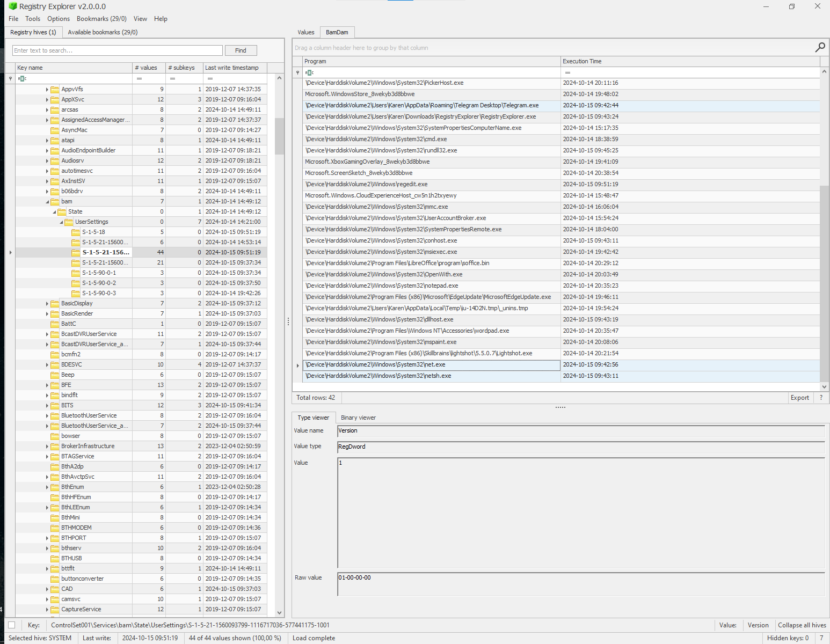Click the Registry Explorer app icon in title bar

[x=13, y=6]
